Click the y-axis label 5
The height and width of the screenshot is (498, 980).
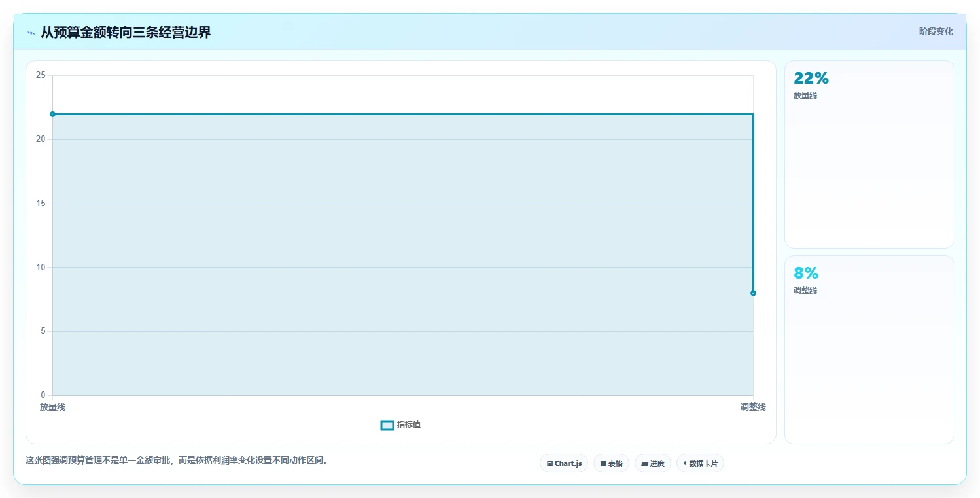43,331
